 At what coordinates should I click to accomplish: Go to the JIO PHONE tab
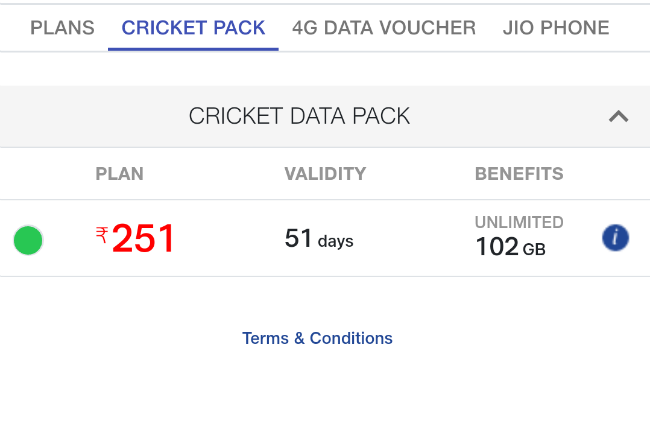(x=556, y=28)
